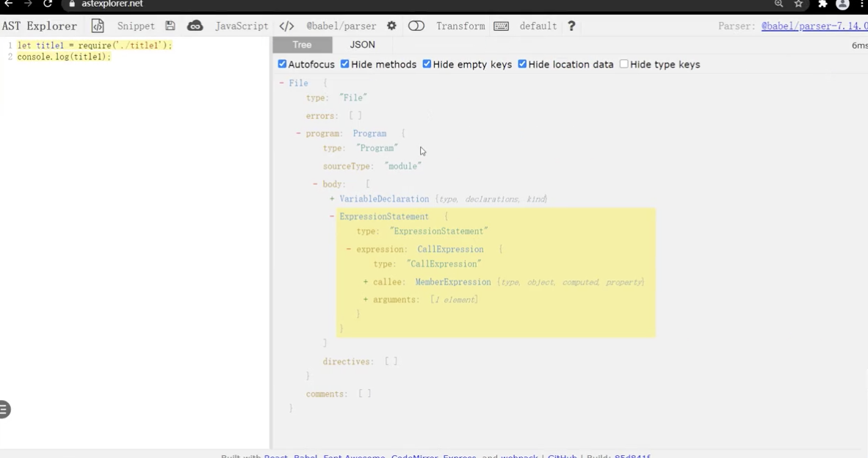Open the @babel/parser-7.14.0 parser link

tap(814, 26)
